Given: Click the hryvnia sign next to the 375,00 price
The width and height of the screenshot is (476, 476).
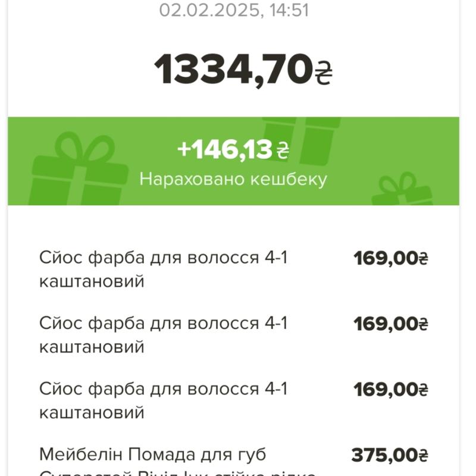Looking at the screenshot, I should pyautogui.click(x=423, y=456).
